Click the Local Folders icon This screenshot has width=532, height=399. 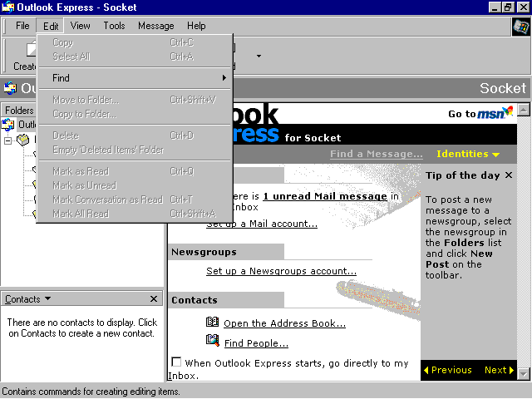(x=22, y=140)
